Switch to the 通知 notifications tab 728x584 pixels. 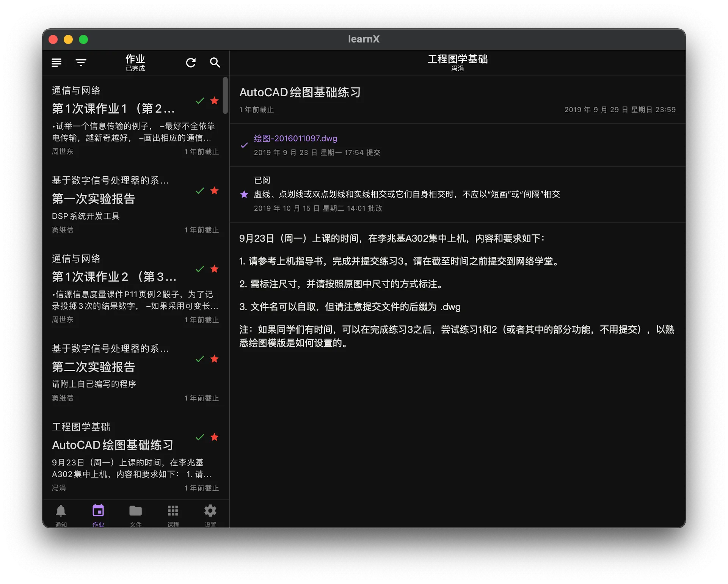(x=61, y=511)
